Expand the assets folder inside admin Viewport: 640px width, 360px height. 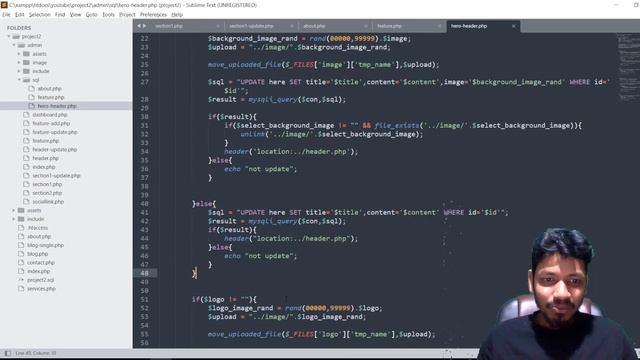[x=19, y=54]
